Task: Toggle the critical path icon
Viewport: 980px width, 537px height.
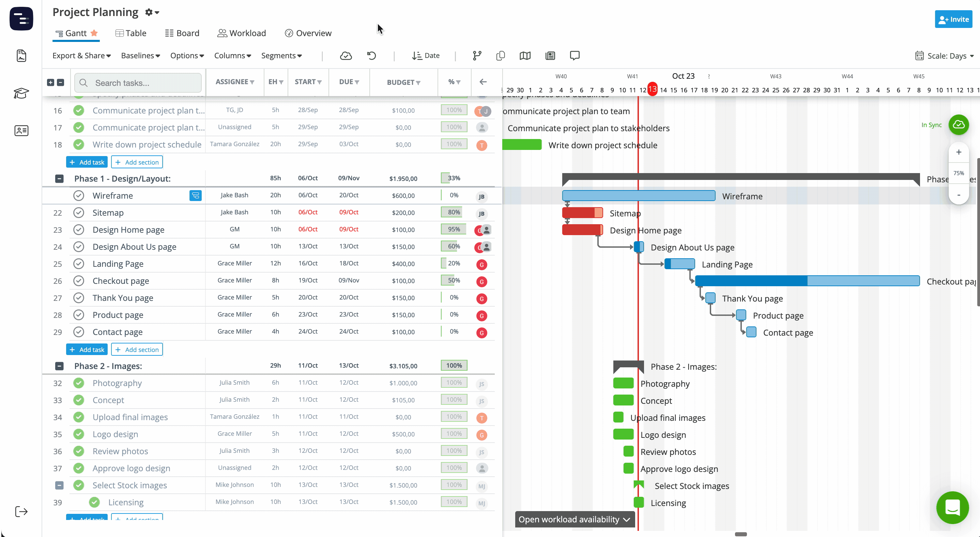Action: pos(477,56)
